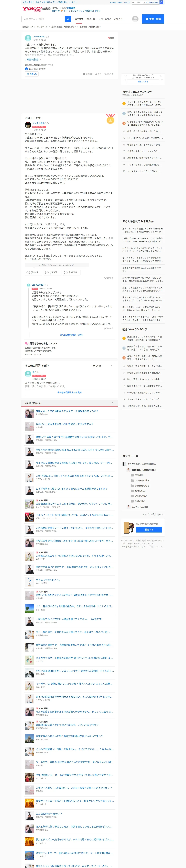The height and width of the screenshot is (868, 186).
Task: Expand the あわせて知りたい section chevron
Action: pyautogui.click(x=113, y=403)
